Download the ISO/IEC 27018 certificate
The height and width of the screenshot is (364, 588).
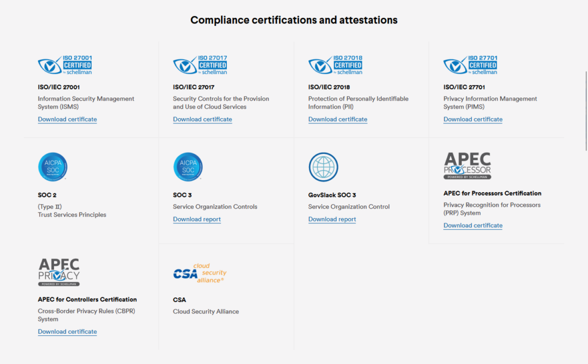[338, 119]
